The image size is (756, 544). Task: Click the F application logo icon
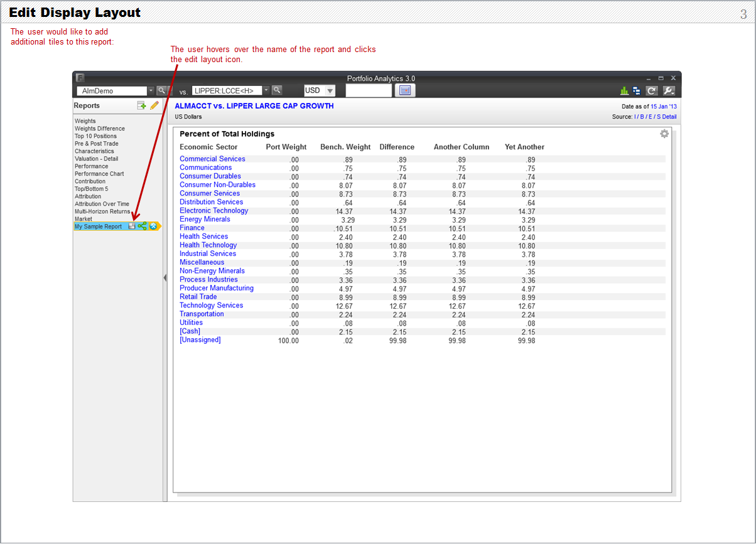coord(80,78)
